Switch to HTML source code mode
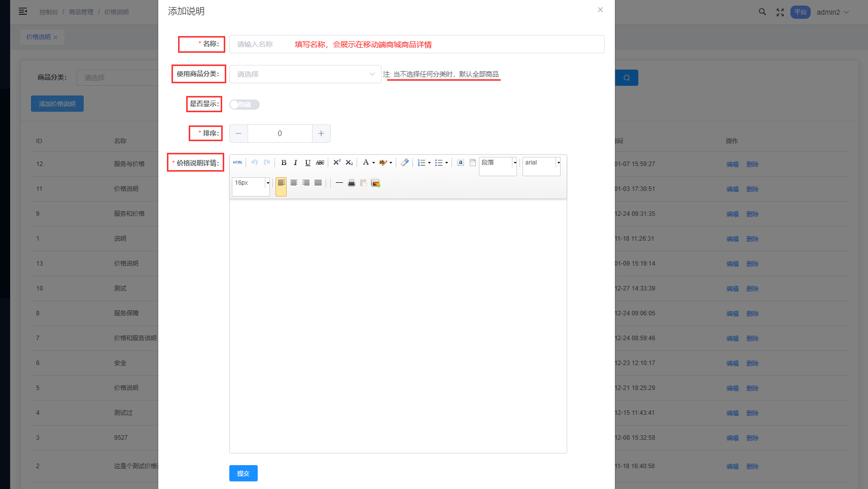Screen dimensions: 868x489 237,162
